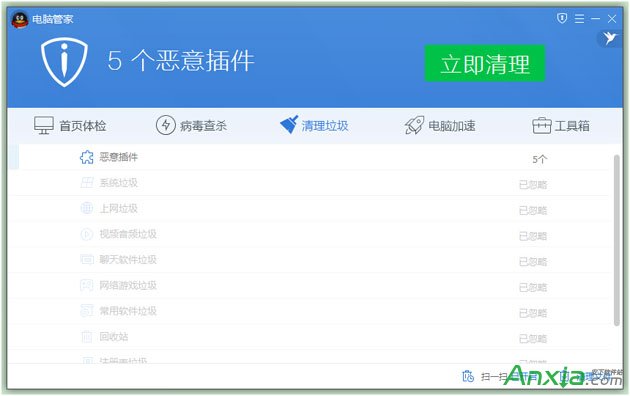630x396 pixels.
Task: Click the 聊天软件垃圾 row icon
Action: coord(87,259)
